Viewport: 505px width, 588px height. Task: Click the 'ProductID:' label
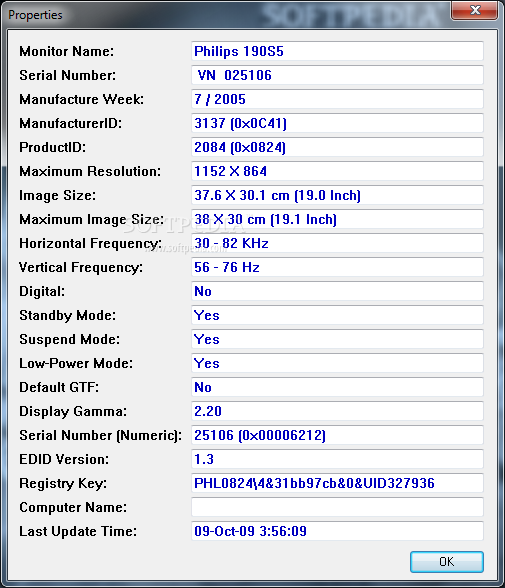(x=52, y=147)
